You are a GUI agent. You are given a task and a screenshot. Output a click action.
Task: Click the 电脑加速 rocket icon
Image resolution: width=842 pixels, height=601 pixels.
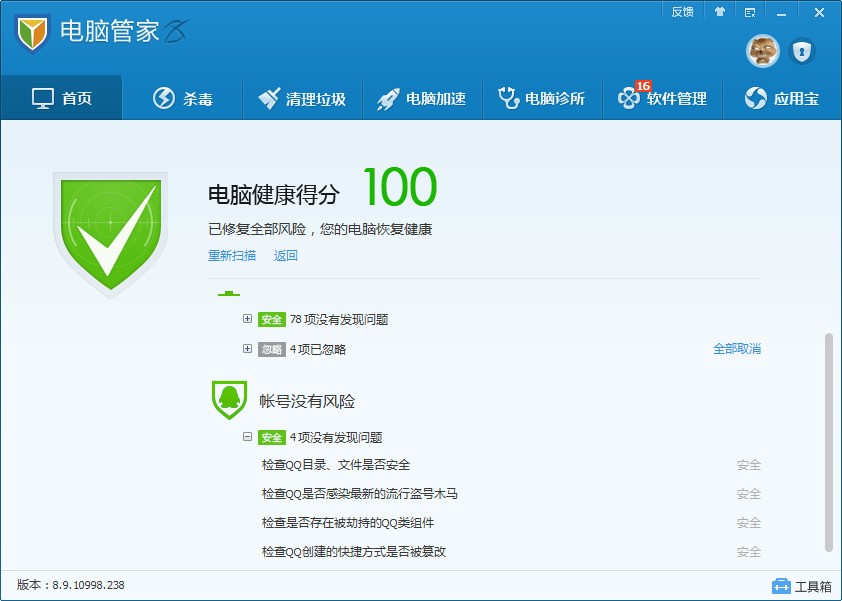pyautogui.click(x=388, y=99)
